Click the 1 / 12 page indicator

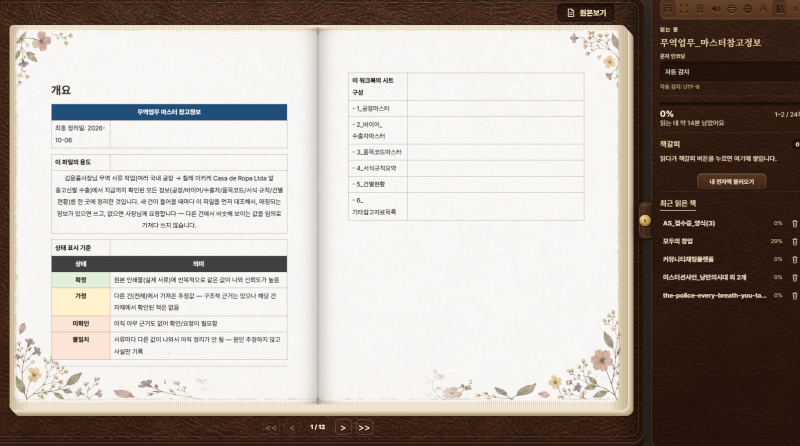(317, 427)
